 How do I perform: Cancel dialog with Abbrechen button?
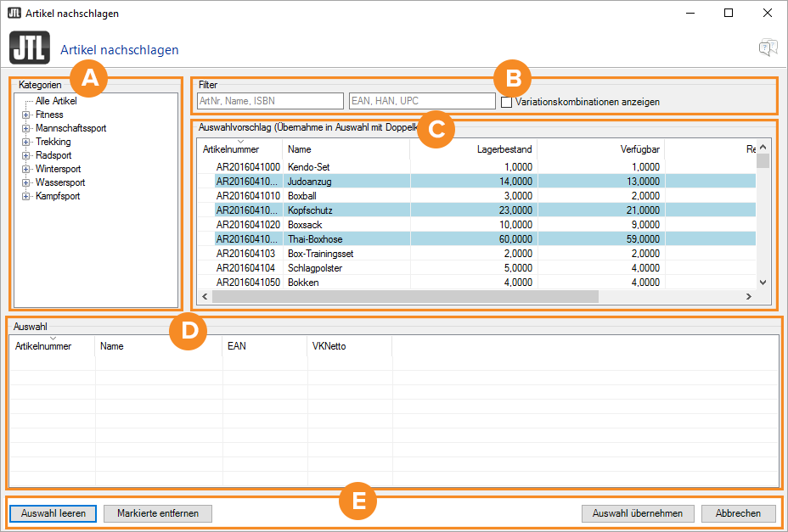738,513
